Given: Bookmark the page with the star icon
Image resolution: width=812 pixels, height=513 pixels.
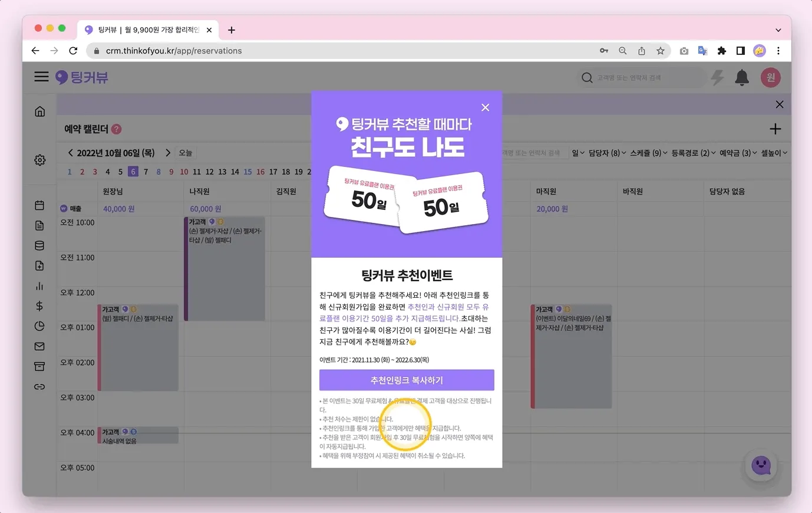Looking at the screenshot, I should tap(661, 51).
